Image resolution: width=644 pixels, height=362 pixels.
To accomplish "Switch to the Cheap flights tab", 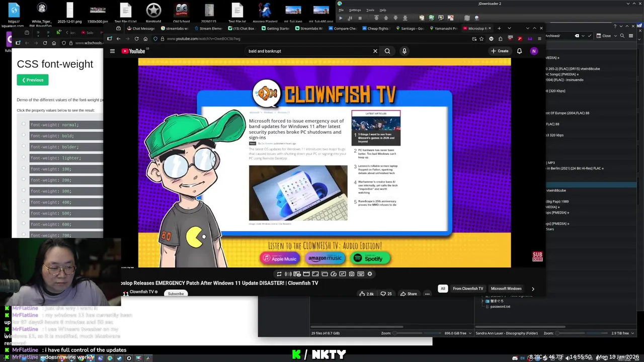I will (375, 28).
